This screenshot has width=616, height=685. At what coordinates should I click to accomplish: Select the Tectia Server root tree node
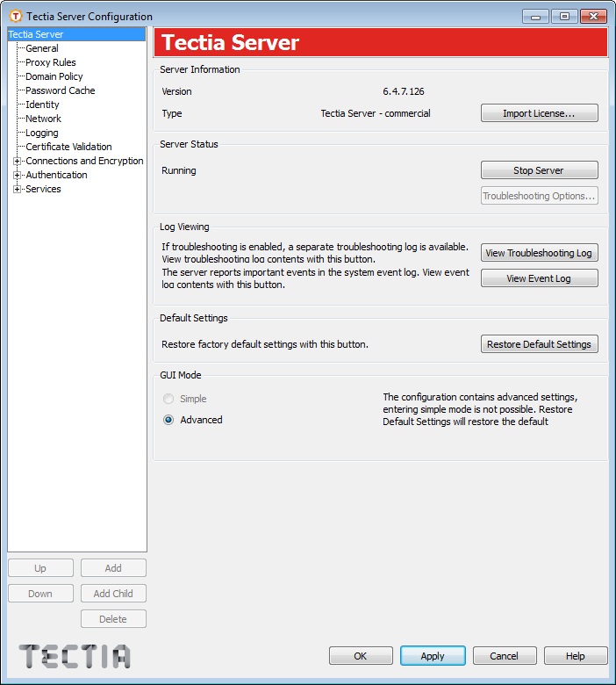(x=76, y=34)
